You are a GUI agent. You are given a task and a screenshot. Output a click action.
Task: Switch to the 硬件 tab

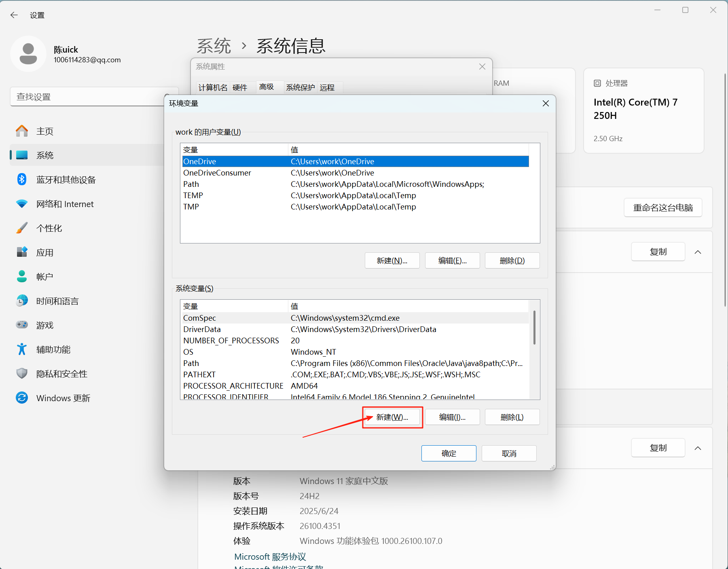(x=239, y=87)
